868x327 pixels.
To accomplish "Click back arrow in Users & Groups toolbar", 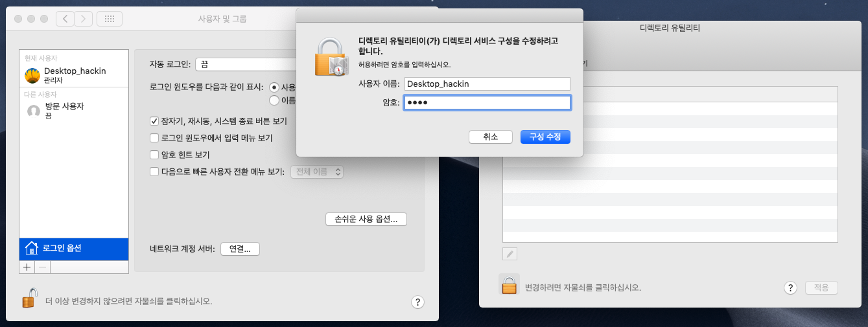I will click(65, 19).
